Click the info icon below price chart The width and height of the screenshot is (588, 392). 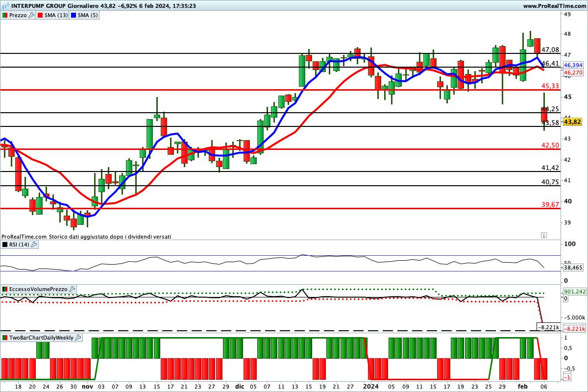click(544, 235)
